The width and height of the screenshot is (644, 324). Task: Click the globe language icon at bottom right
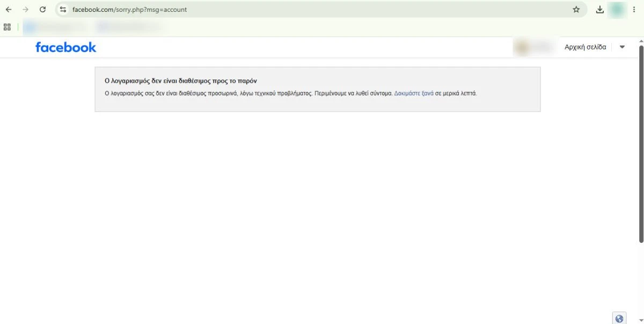619,318
